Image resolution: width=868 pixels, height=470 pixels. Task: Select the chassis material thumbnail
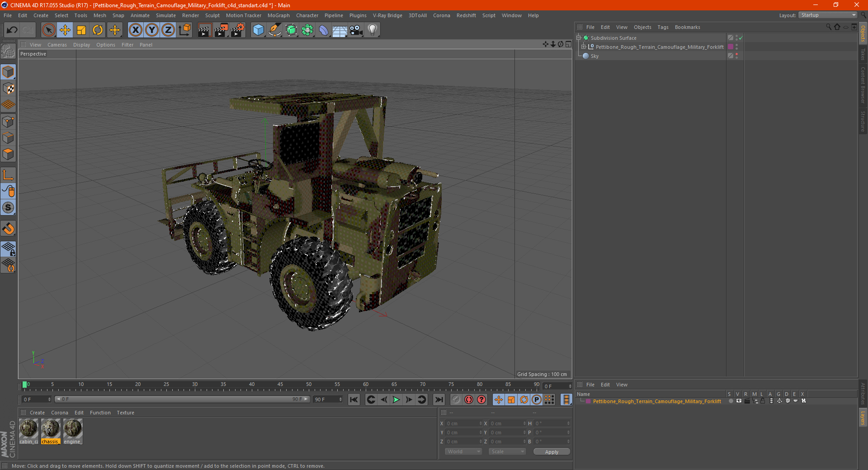coord(50,431)
